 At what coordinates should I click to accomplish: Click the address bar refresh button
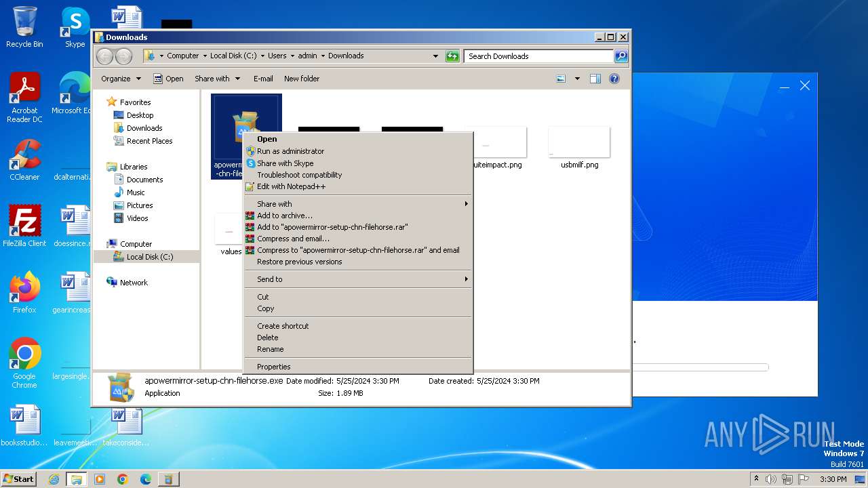[x=452, y=56]
